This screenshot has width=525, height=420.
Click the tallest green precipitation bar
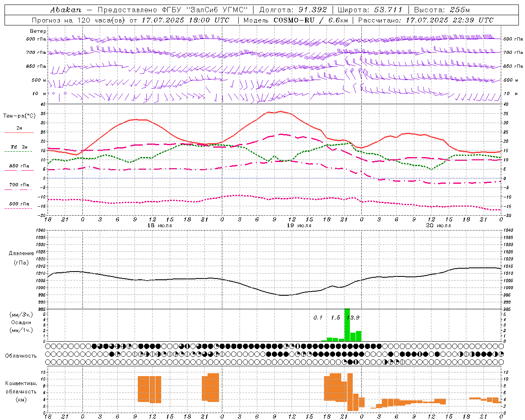pos(347,325)
